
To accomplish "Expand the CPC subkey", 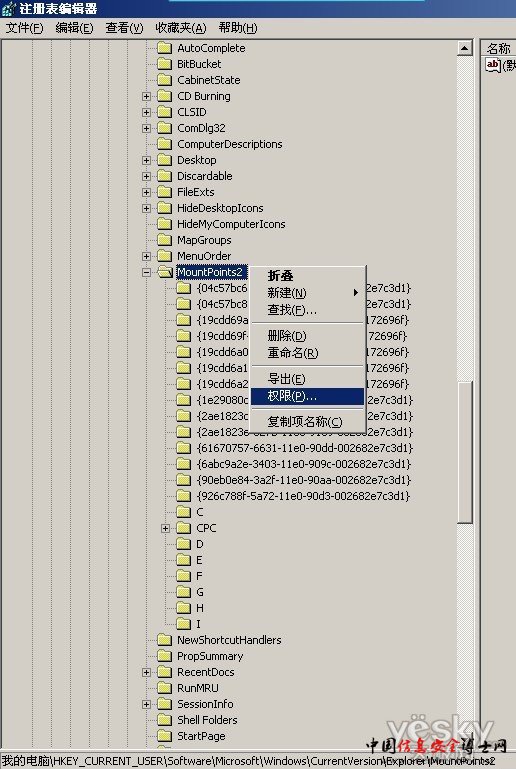I will pyautogui.click(x=165, y=528).
